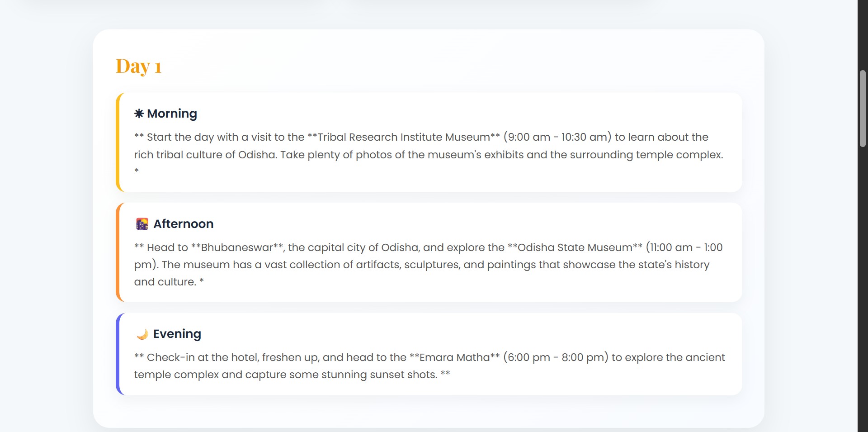Click the sun icon beside Morning
The width and height of the screenshot is (868, 432).
pos(139,114)
